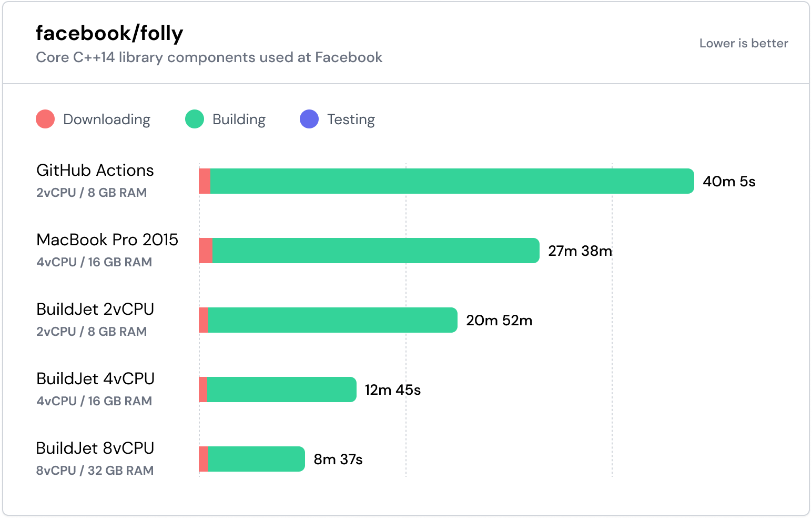The width and height of the screenshot is (812, 519).
Task: Select the BuildJet 2vCPU green build bar
Action: (332, 320)
